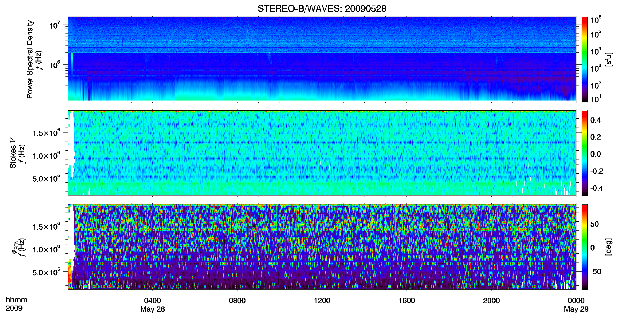Click the bottom phi RTN spectrogram panel
The height and width of the screenshot is (332, 644).
pos(322,247)
